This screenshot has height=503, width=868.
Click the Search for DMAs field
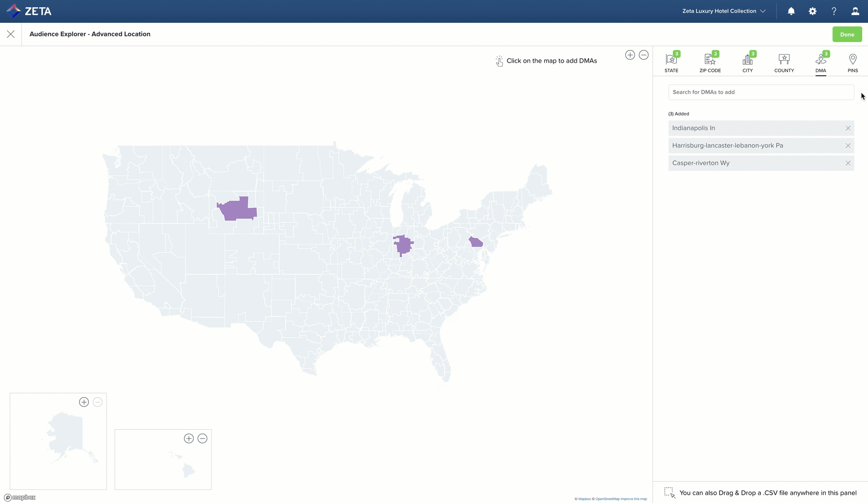coord(761,92)
